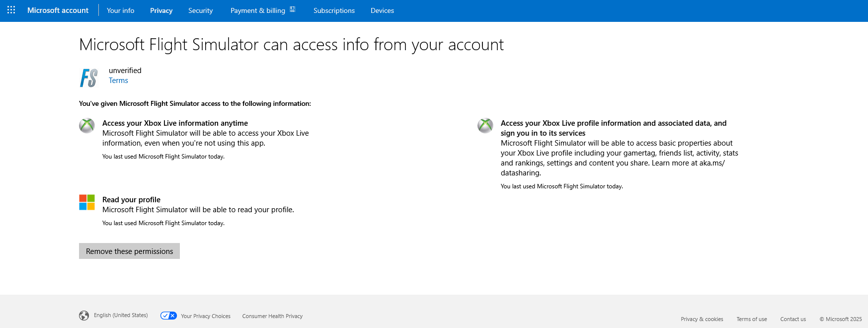
Task: Select English (United States) language link
Action: point(121,315)
